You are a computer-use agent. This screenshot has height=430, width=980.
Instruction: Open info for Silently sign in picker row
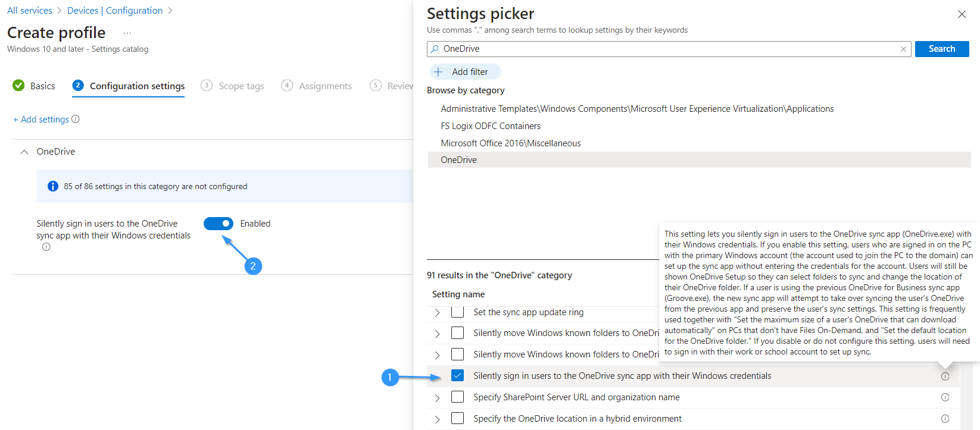pyautogui.click(x=945, y=376)
